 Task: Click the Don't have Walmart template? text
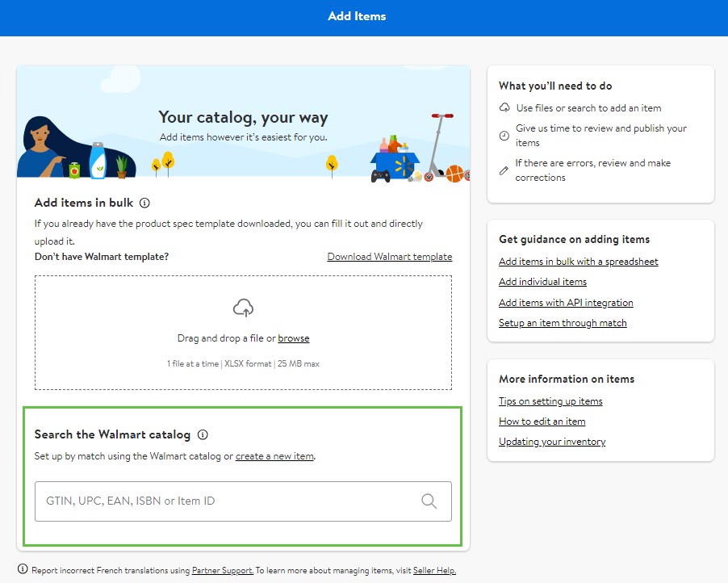(x=102, y=257)
